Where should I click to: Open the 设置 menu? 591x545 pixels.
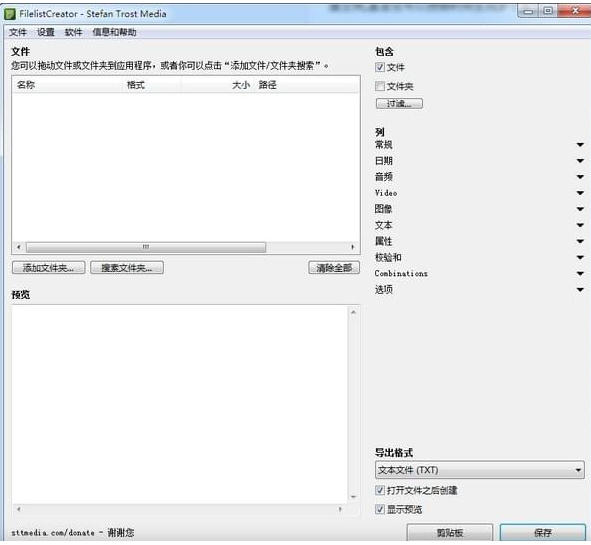(x=46, y=32)
